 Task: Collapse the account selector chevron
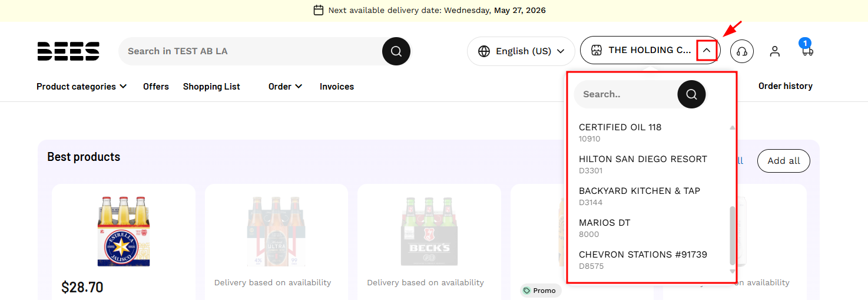(x=707, y=51)
